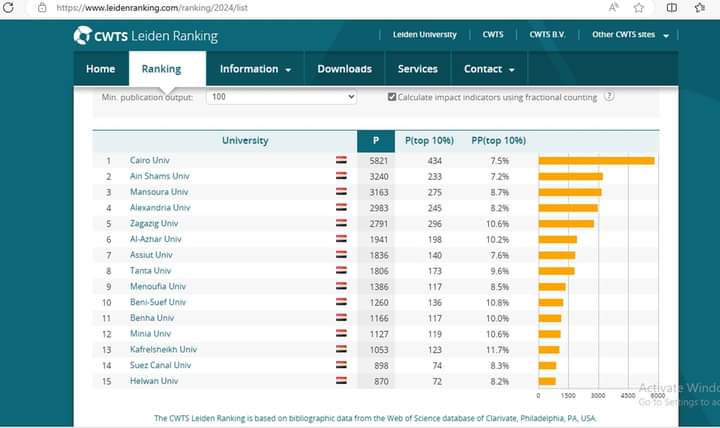This screenshot has height=428, width=720.
Task: Open the Mansoura Univ link
Action: (x=159, y=192)
